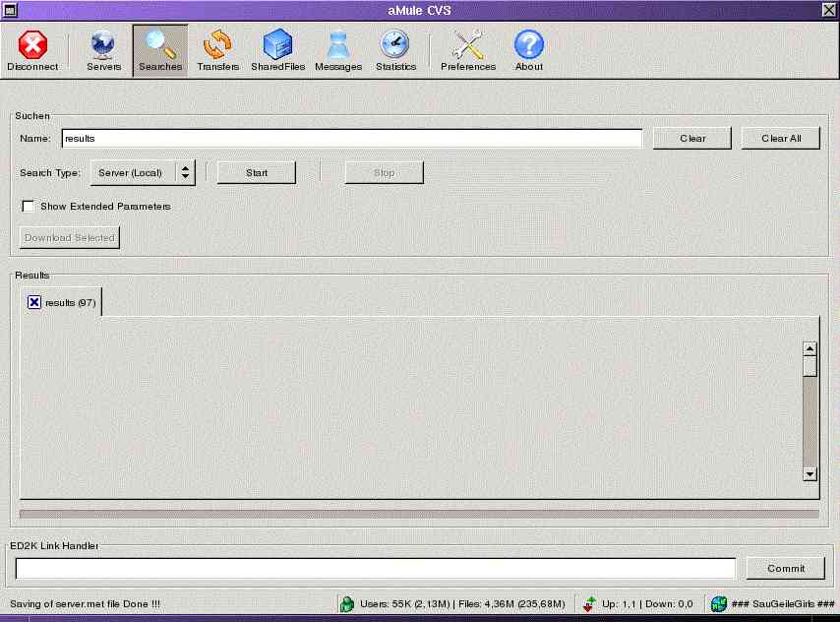This screenshot has height=622, width=840.
Task: Open the Transfers page
Action: (217, 51)
